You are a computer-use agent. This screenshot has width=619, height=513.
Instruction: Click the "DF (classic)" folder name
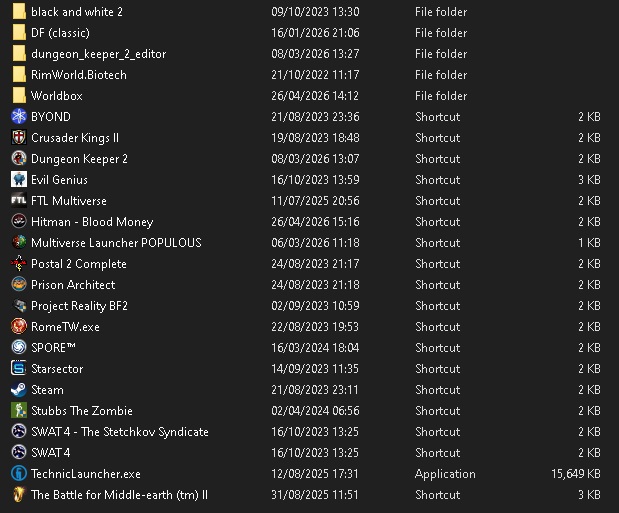tap(60, 33)
